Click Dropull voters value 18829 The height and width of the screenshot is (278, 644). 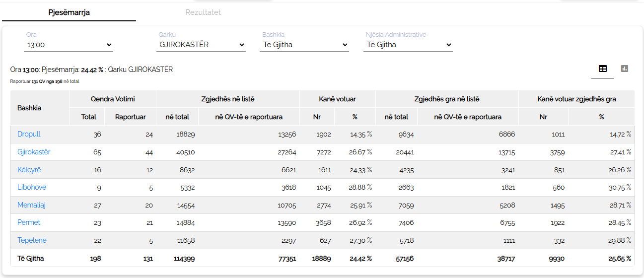(185, 135)
